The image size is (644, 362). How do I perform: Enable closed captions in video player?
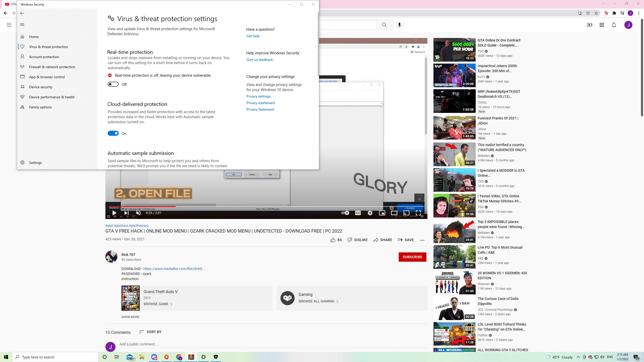tap(358, 213)
